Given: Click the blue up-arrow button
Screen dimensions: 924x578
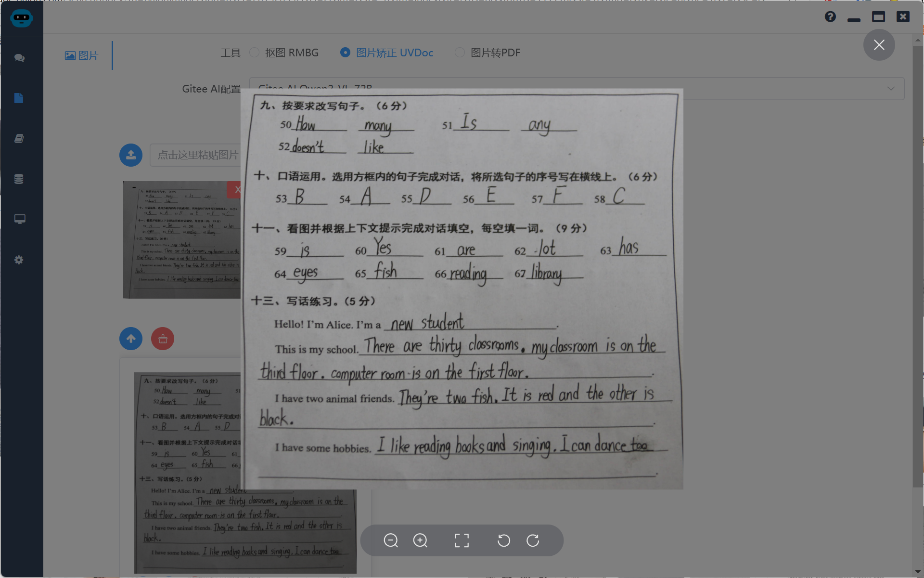Looking at the screenshot, I should click(131, 339).
